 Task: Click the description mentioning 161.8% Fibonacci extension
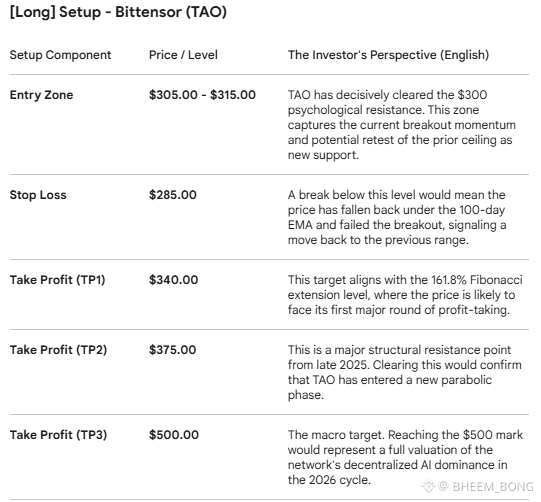pyautogui.click(x=405, y=295)
